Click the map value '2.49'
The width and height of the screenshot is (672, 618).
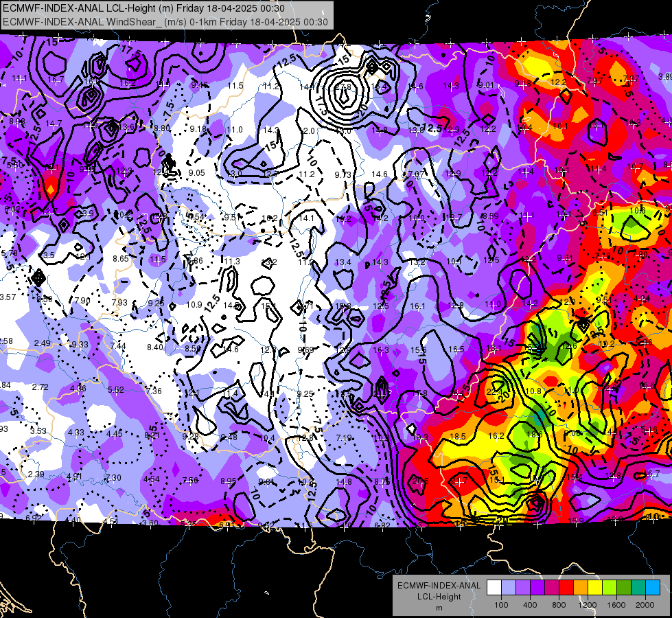point(42,343)
